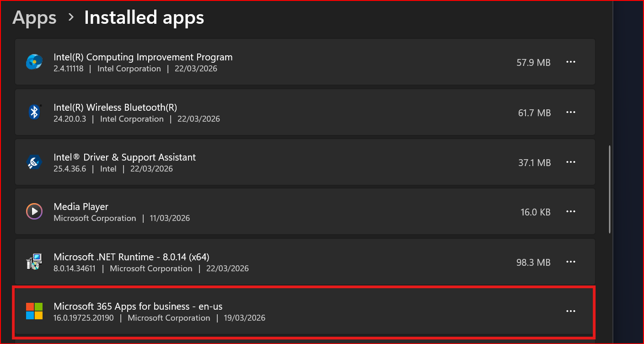Click the 37.1 MB size value
Viewport: 644px width, 344px height.
click(534, 162)
